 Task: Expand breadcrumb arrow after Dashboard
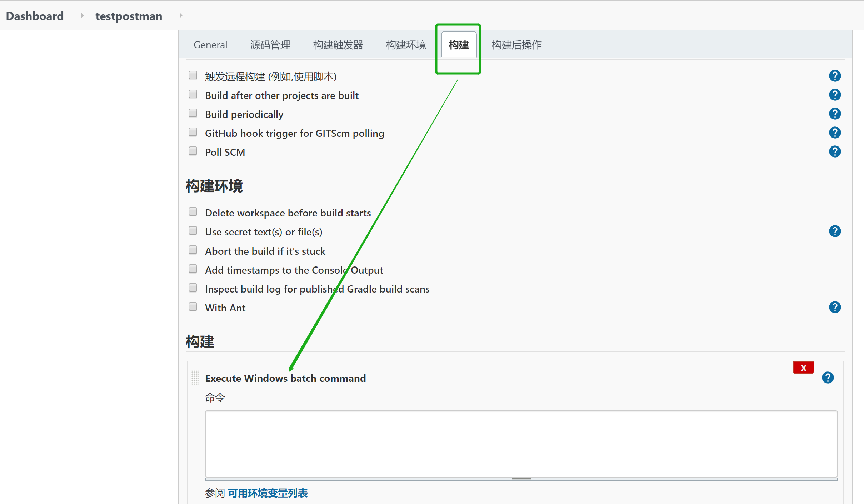[x=82, y=16]
